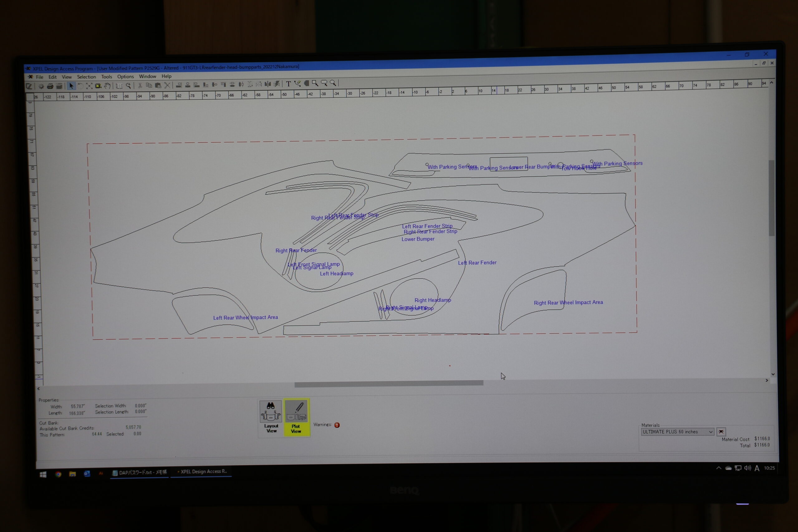
Task: Open settings gear icon in toolbar
Action: tap(41, 86)
